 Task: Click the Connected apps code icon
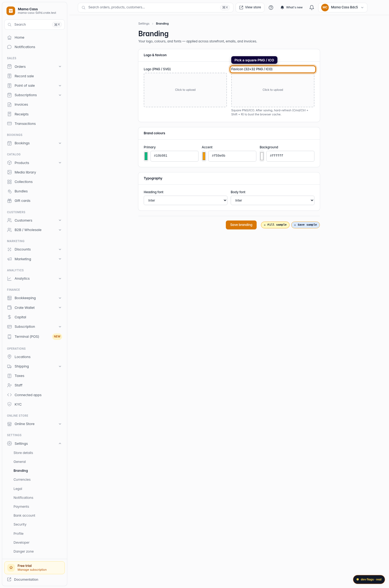tap(9, 395)
